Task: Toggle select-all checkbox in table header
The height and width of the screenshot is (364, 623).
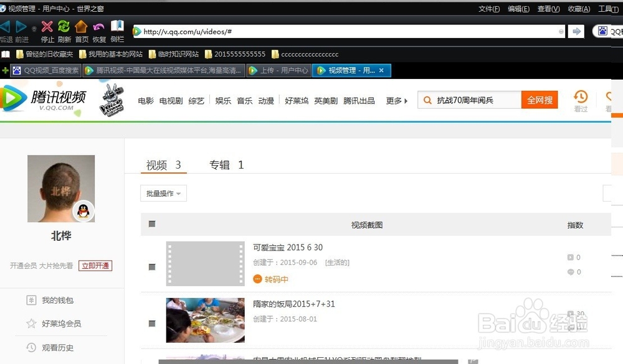Action: point(152,224)
